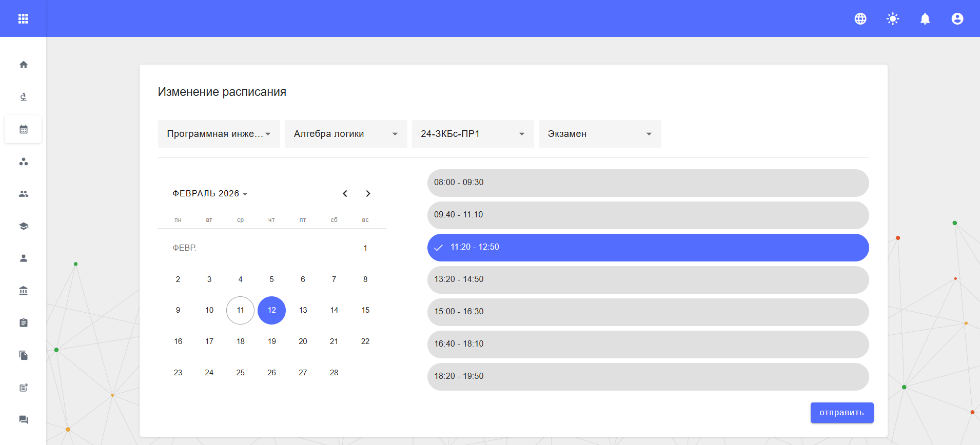Image resolution: width=980 pixels, height=445 pixels.
Task: Deselect the 11:20 - 12:50 time slot
Action: coord(648,247)
